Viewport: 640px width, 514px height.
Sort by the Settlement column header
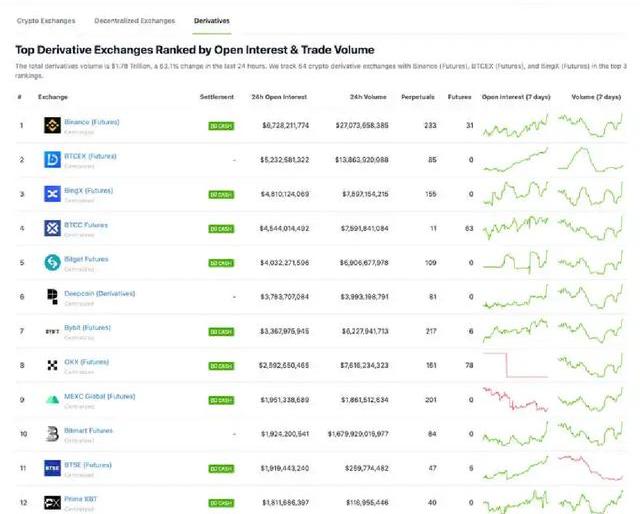click(217, 97)
